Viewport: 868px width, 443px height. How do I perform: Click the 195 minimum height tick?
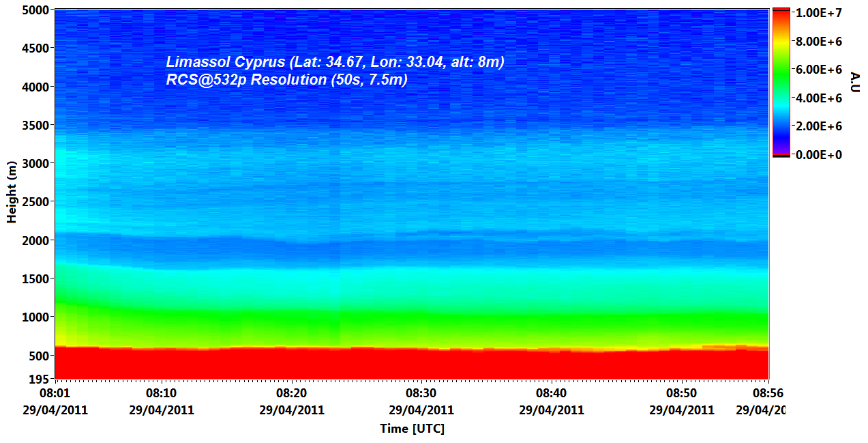pyautogui.click(x=39, y=378)
